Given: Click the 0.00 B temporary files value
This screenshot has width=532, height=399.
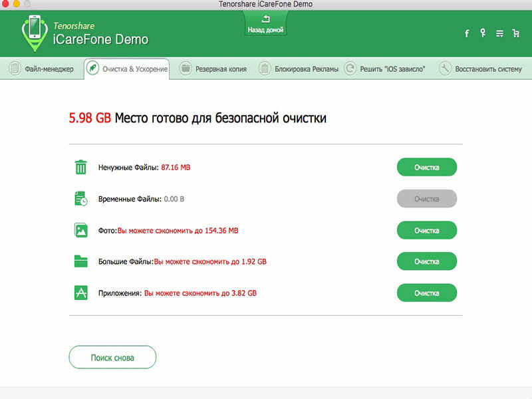Looking at the screenshot, I should click(174, 199).
